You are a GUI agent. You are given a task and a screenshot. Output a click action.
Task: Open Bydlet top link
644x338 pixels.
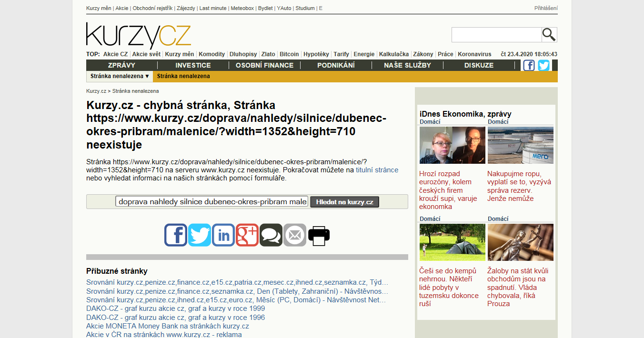click(x=265, y=8)
